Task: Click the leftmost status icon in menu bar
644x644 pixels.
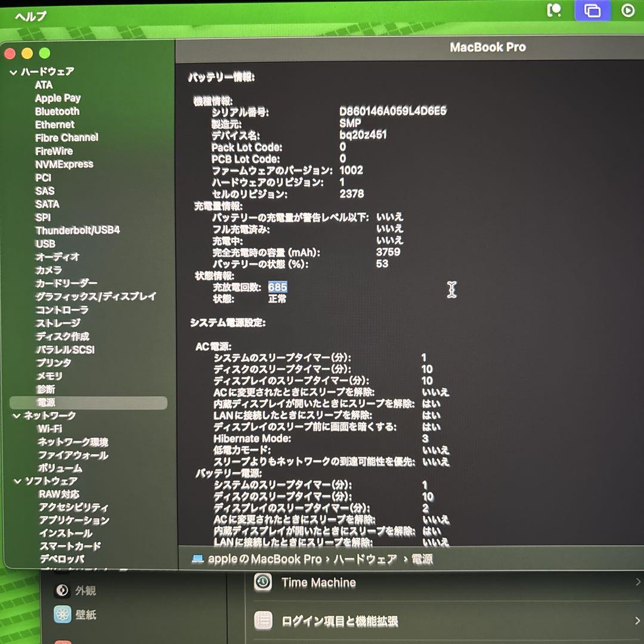Action: pos(555,10)
